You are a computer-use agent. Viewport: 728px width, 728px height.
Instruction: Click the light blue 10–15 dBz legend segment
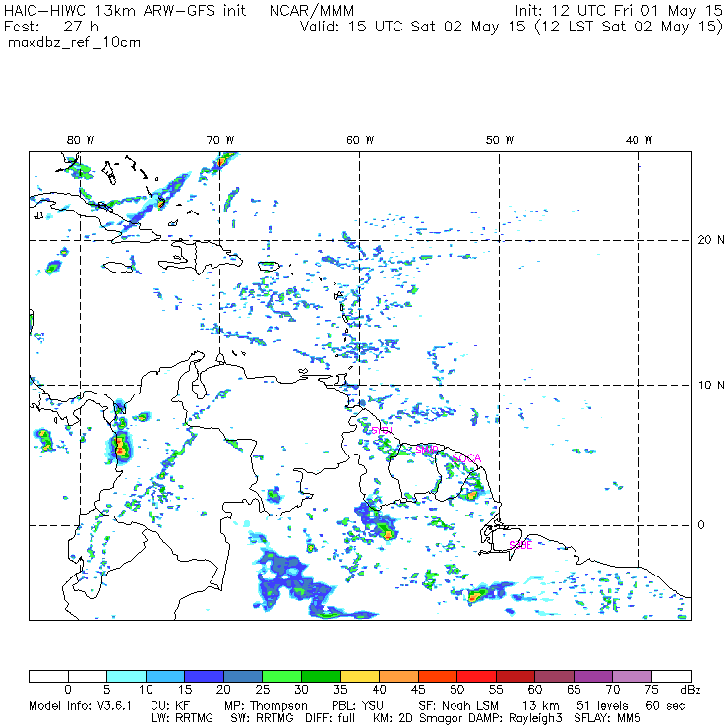tap(165, 676)
